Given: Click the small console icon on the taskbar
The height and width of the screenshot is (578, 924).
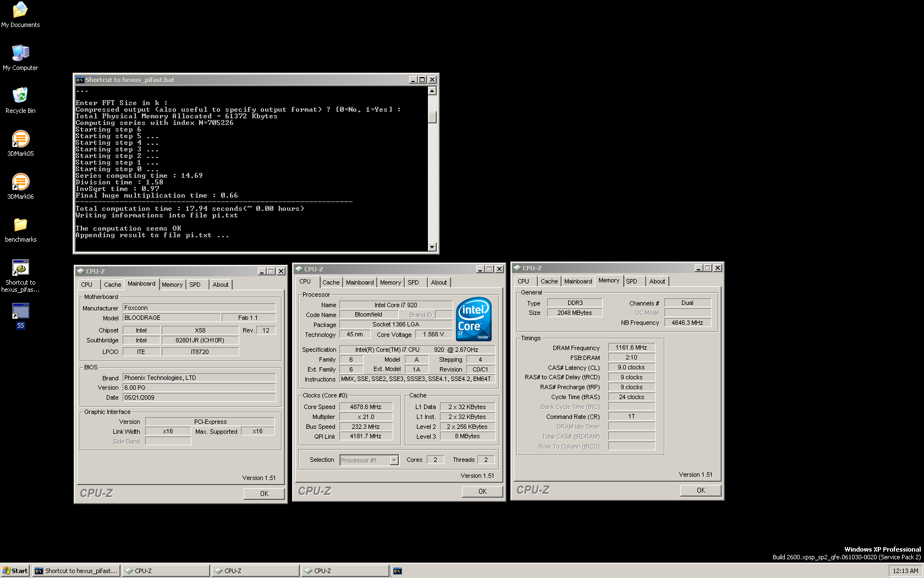Looking at the screenshot, I should click(397, 571).
